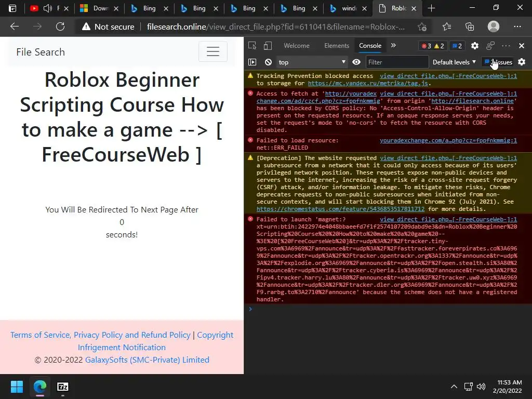Click the network status tray icon
Screen dimensions: 532x399
[469, 387]
